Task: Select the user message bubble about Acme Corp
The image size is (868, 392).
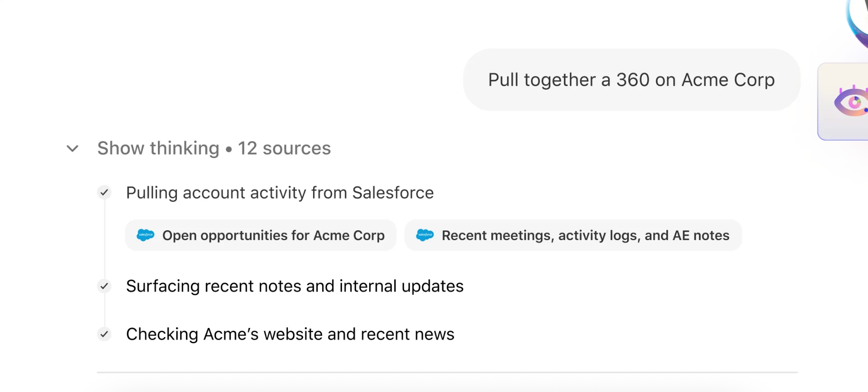Action: [632, 80]
